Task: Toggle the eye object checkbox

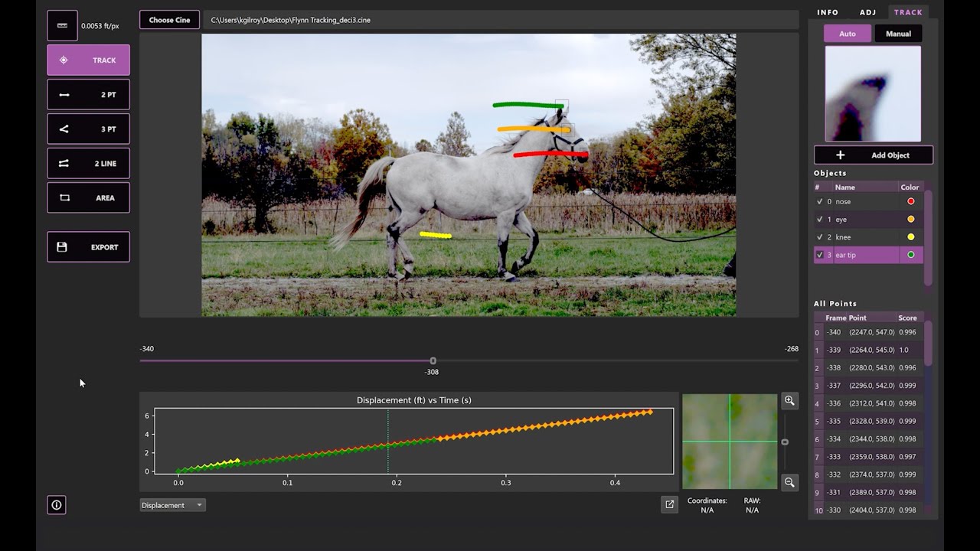Action: point(819,219)
